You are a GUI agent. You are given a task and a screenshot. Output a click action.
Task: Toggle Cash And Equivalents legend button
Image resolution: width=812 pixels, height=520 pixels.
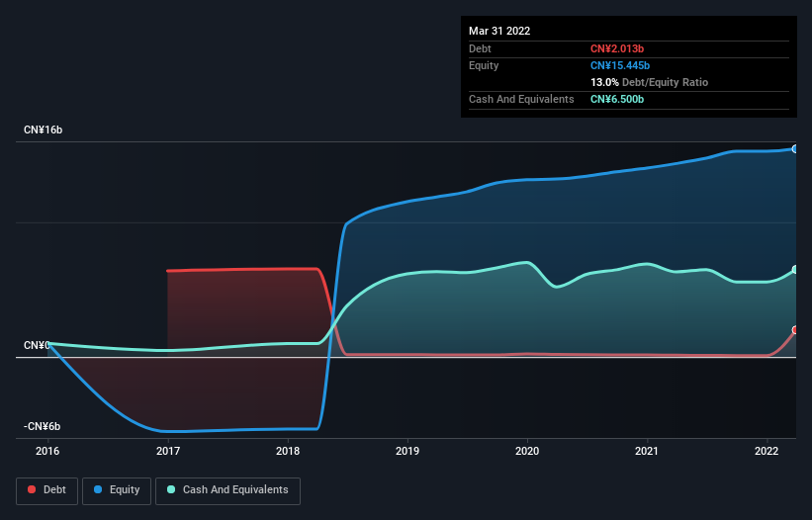(x=227, y=490)
